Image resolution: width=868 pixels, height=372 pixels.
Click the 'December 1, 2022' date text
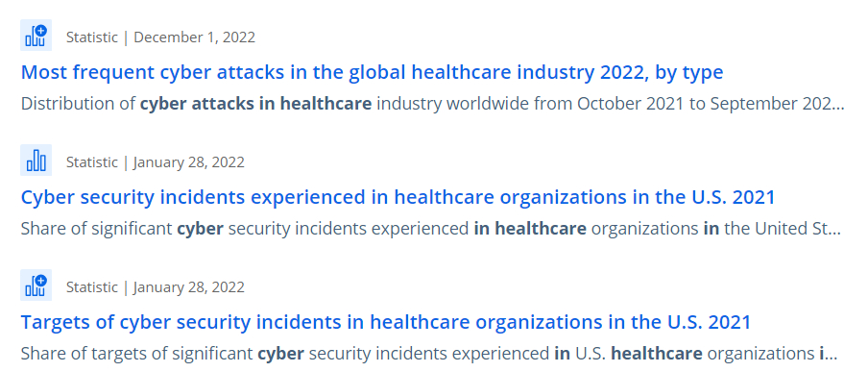pyautogui.click(x=194, y=37)
